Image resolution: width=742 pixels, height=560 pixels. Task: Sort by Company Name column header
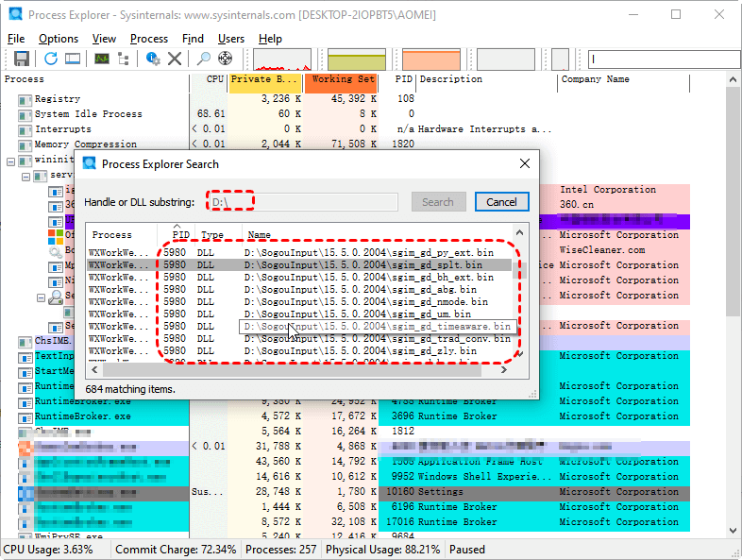click(624, 79)
